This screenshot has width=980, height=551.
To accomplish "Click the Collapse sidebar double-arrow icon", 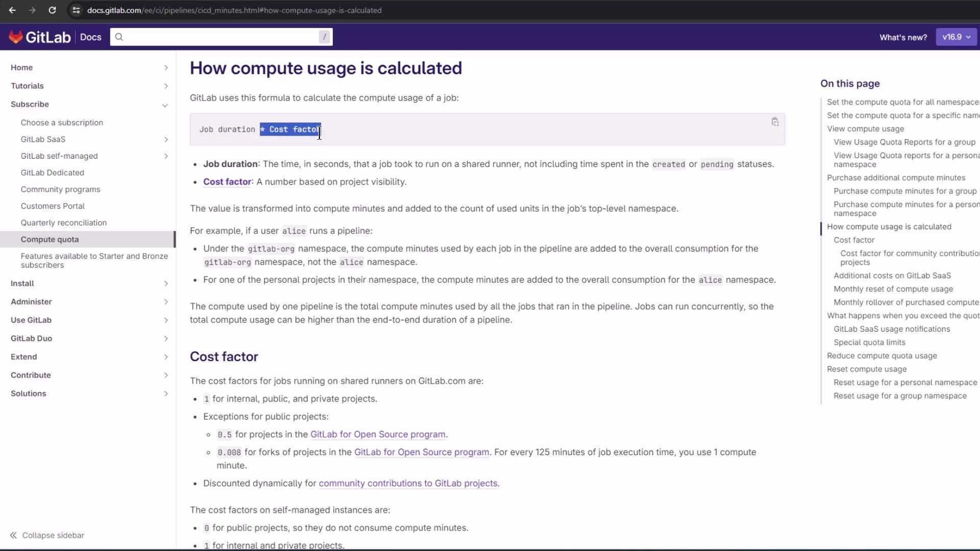I will click(13, 535).
